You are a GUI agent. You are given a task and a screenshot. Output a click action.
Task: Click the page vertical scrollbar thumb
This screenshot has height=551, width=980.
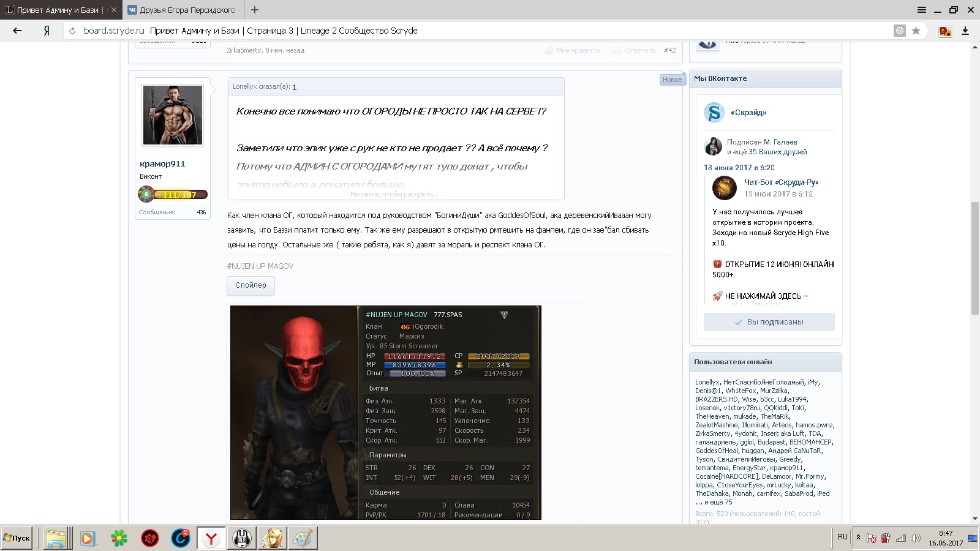974,257
